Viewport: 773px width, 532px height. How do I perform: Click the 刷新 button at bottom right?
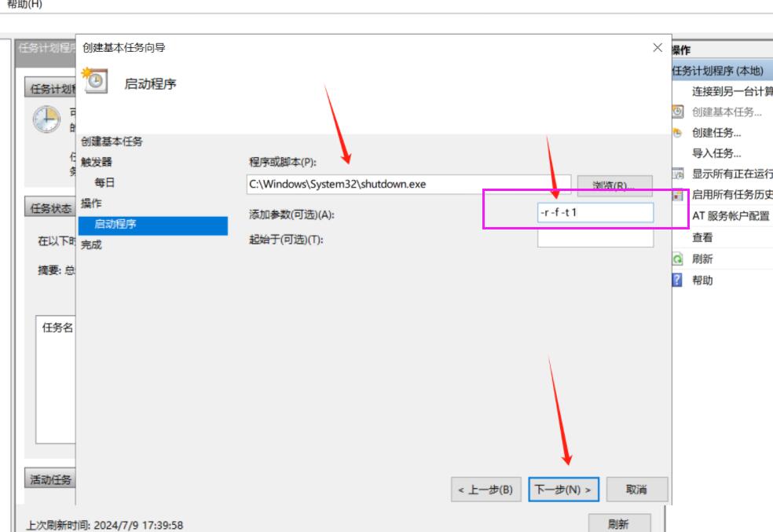[618, 524]
